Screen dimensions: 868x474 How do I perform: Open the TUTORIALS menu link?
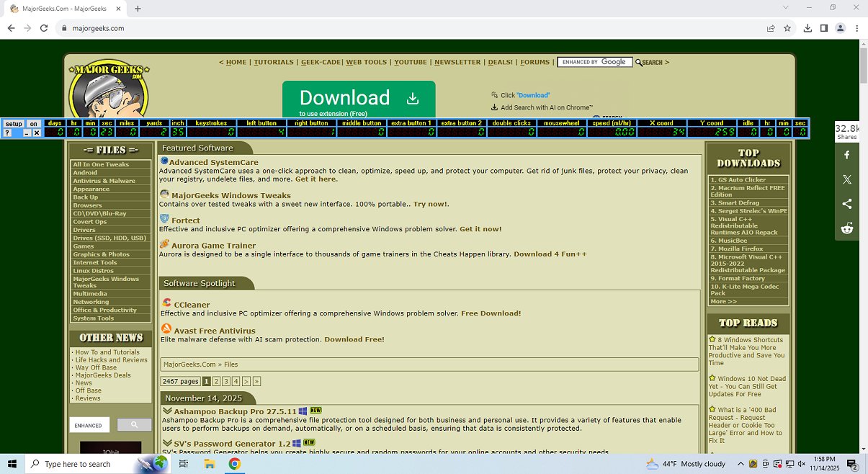click(x=274, y=62)
